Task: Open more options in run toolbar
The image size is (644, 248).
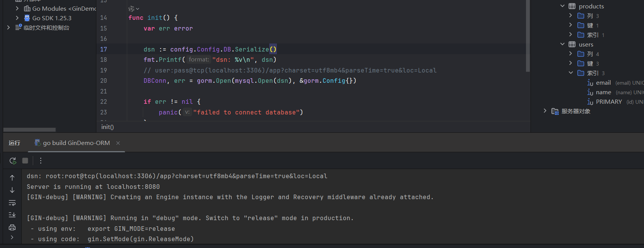Action: (x=41, y=161)
